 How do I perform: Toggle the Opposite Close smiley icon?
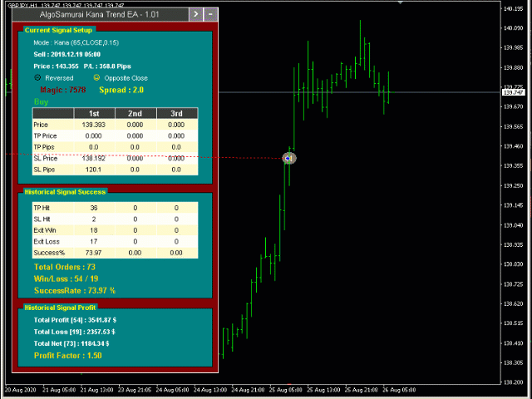pos(96,77)
